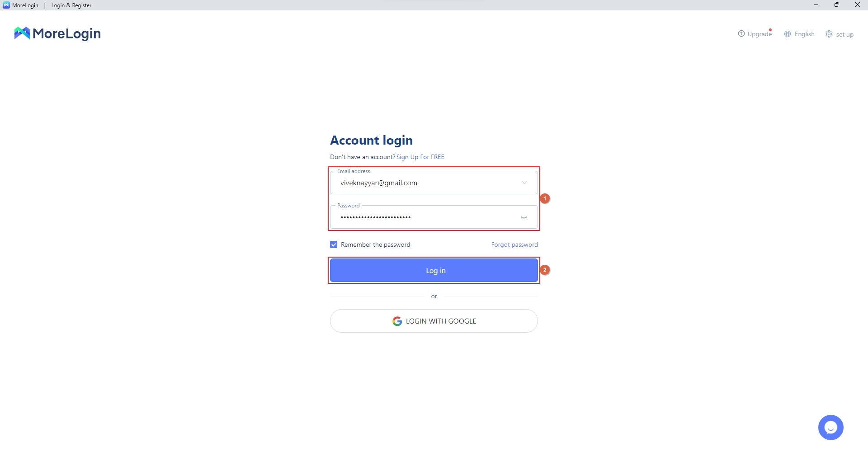Show the password using the eye icon
Viewport: 868px width, 465px height.
pyautogui.click(x=524, y=218)
